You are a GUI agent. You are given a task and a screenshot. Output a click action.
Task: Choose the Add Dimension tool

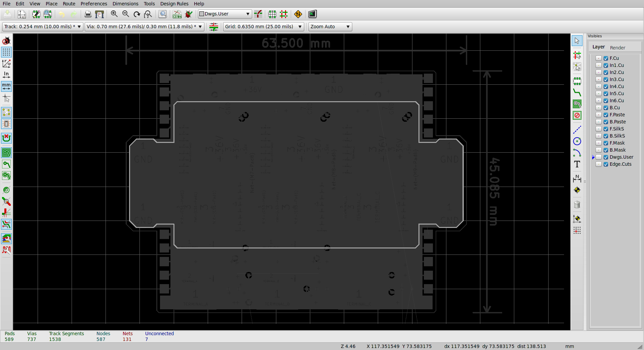tap(577, 179)
